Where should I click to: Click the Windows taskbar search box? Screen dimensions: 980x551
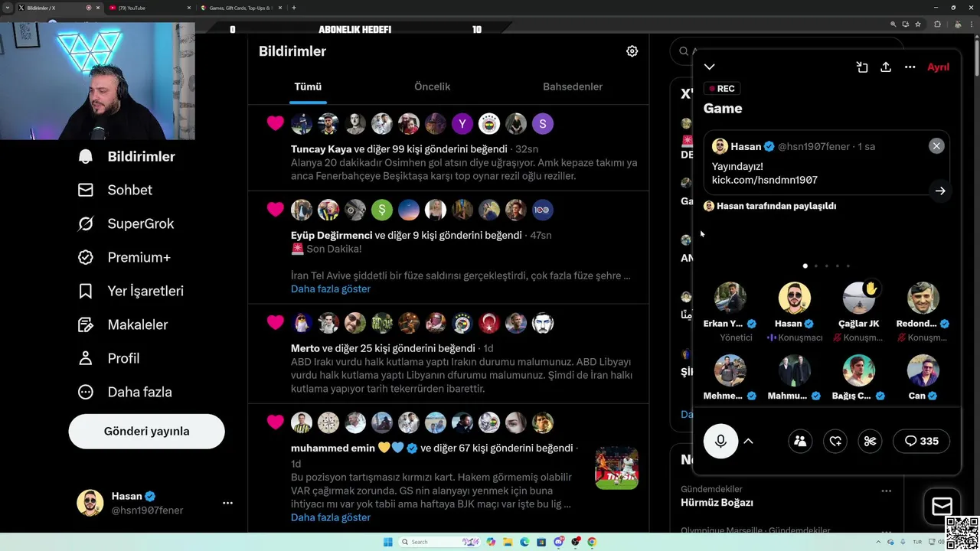pos(440,542)
